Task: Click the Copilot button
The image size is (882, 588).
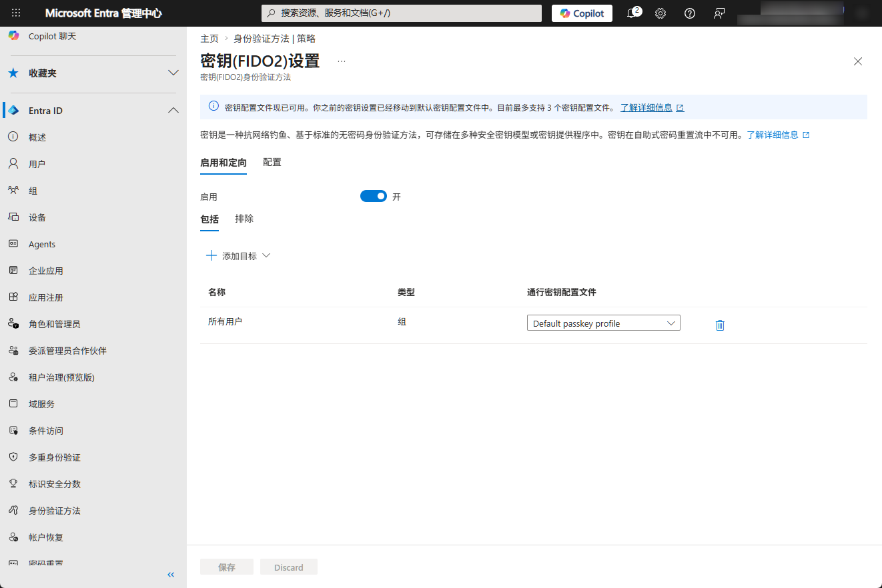Action: click(582, 13)
